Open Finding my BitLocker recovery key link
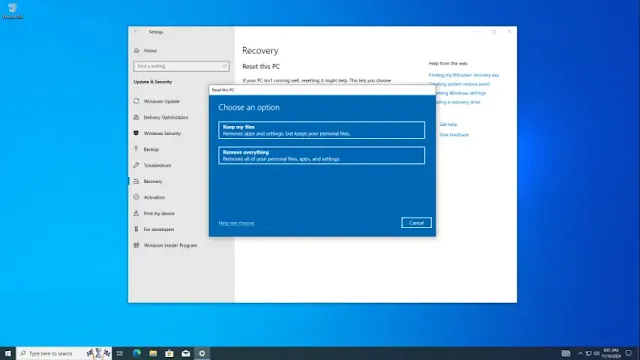This screenshot has height=360, width=640. tap(464, 75)
